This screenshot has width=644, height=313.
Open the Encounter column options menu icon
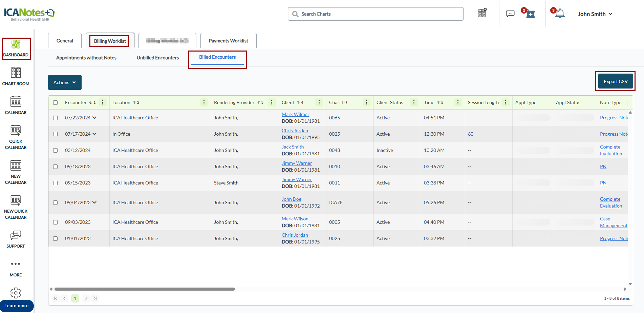tap(102, 102)
